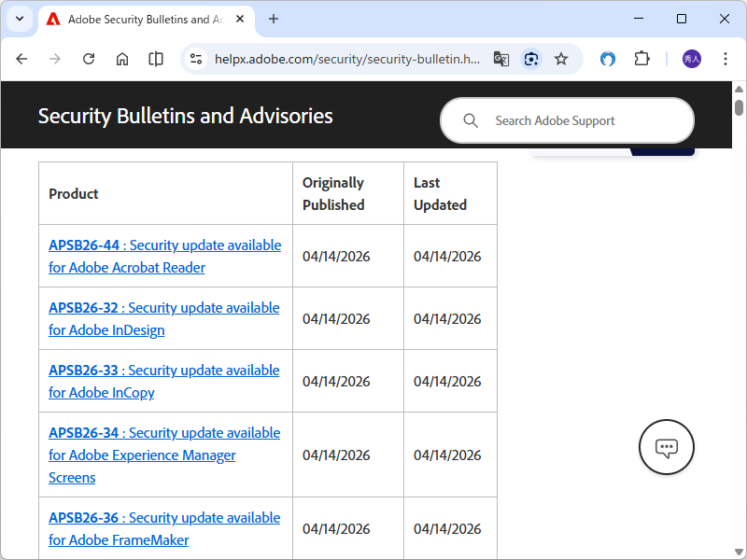Click the browser back arrow
This screenshot has width=747, height=560.
pyautogui.click(x=21, y=59)
